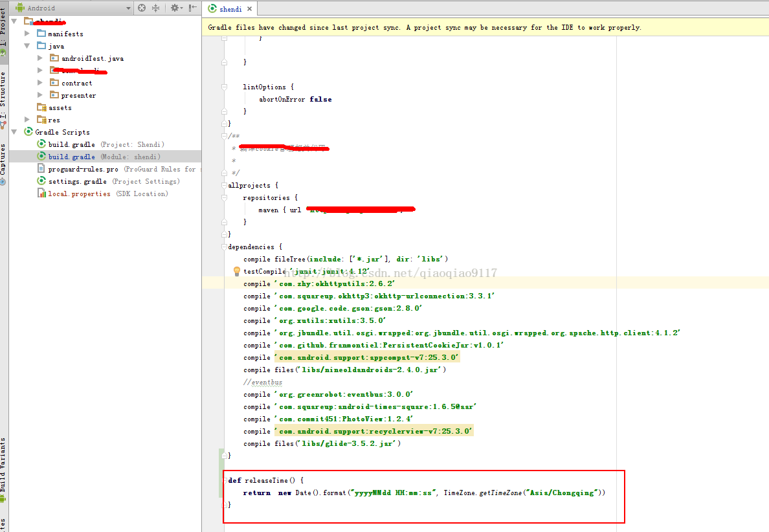Fold the dependencies block
The width and height of the screenshot is (769, 532).
point(224,247)
